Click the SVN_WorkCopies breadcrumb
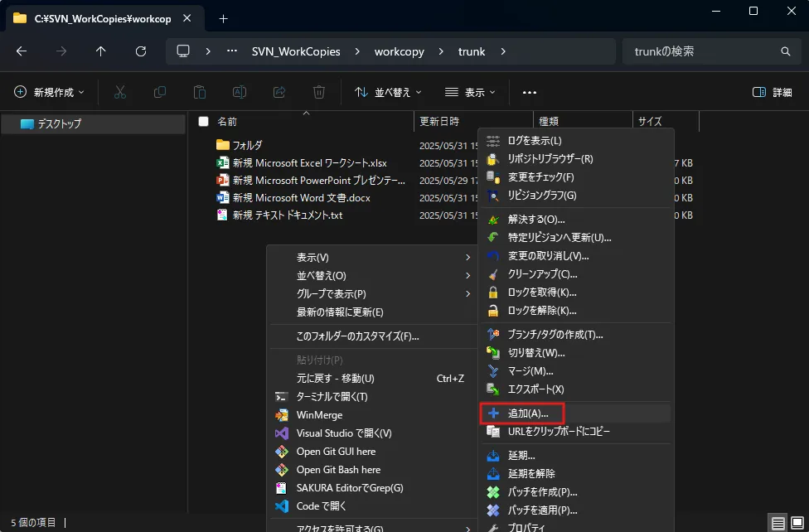809x532 pixels. (x=296, y=51)
